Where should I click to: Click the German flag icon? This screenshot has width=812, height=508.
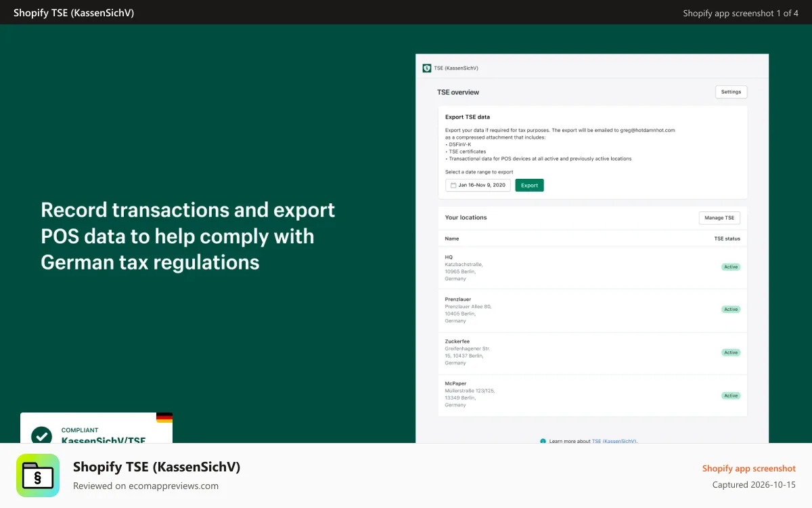[164, 418]
